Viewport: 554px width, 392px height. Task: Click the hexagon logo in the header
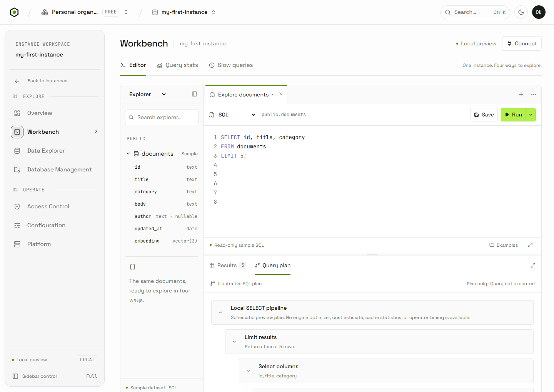point(14,12)
